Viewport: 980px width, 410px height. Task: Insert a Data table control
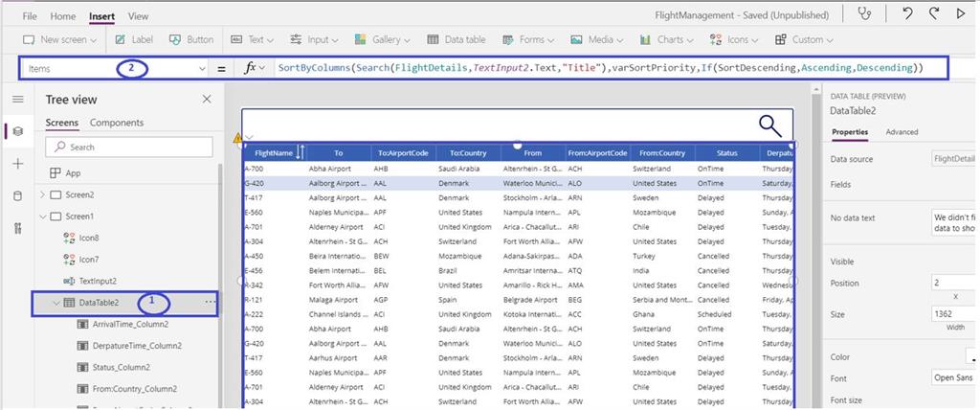pos(457,39)
